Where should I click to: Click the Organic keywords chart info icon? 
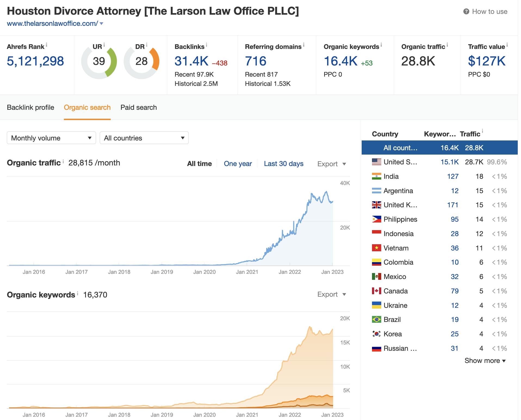point(77,293)
